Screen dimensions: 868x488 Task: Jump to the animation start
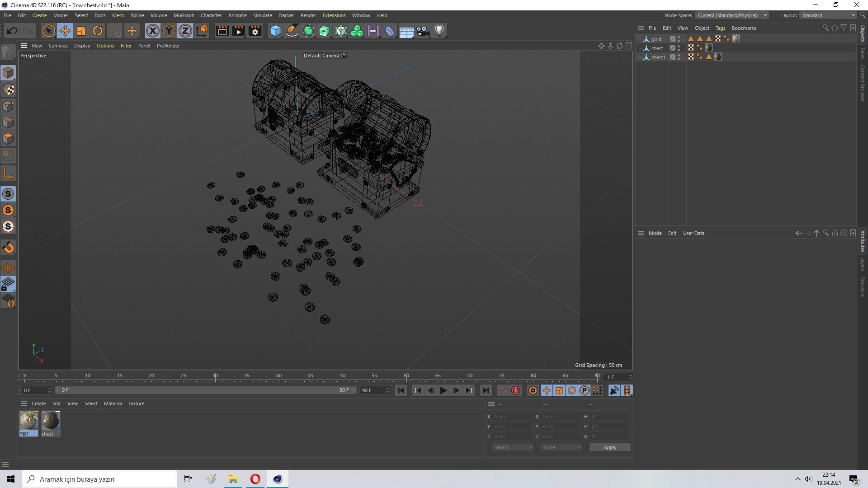(401, 390)
